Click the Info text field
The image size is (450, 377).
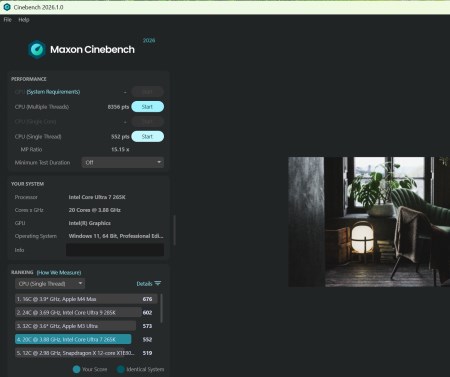click(x=115, y=250)
